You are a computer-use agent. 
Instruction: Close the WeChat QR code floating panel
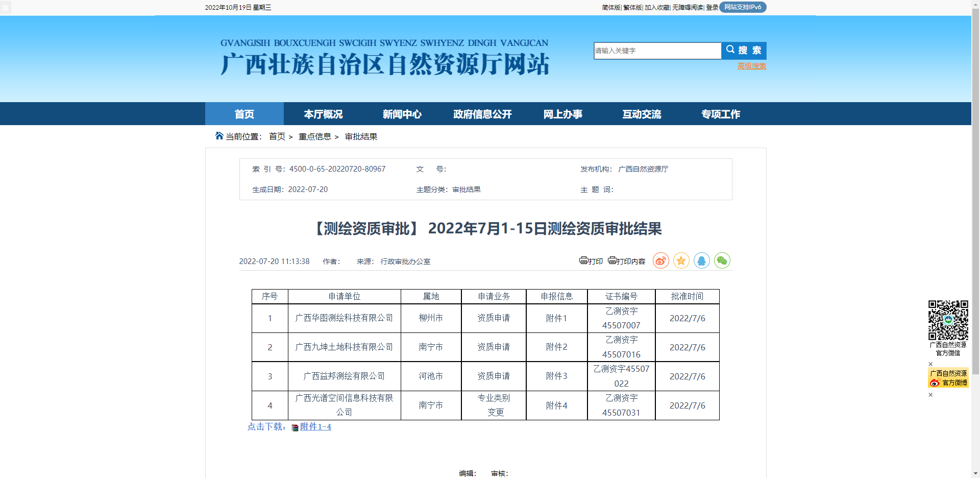pos(930,364)
